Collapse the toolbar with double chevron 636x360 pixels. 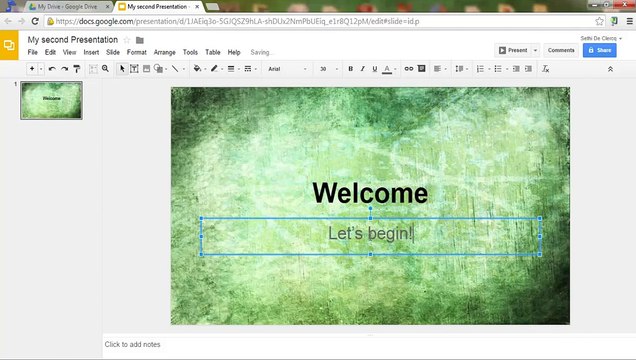click(x=610, y=69)
